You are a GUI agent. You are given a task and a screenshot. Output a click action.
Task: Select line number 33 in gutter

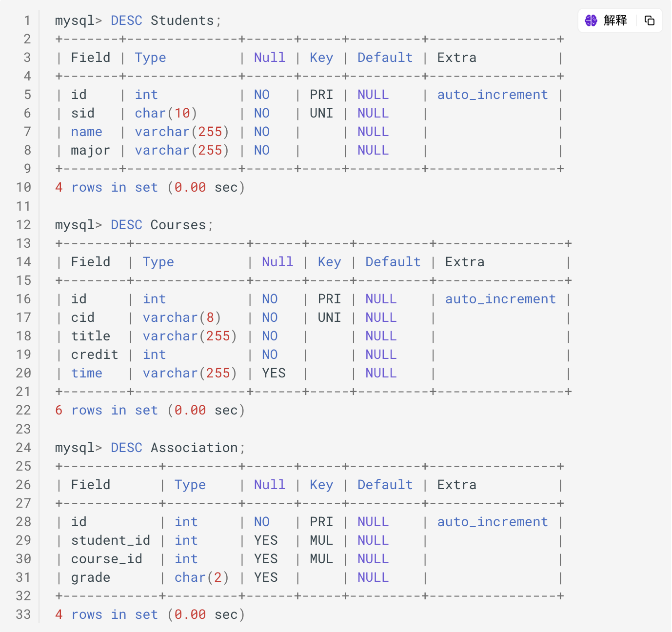(23, 614)
